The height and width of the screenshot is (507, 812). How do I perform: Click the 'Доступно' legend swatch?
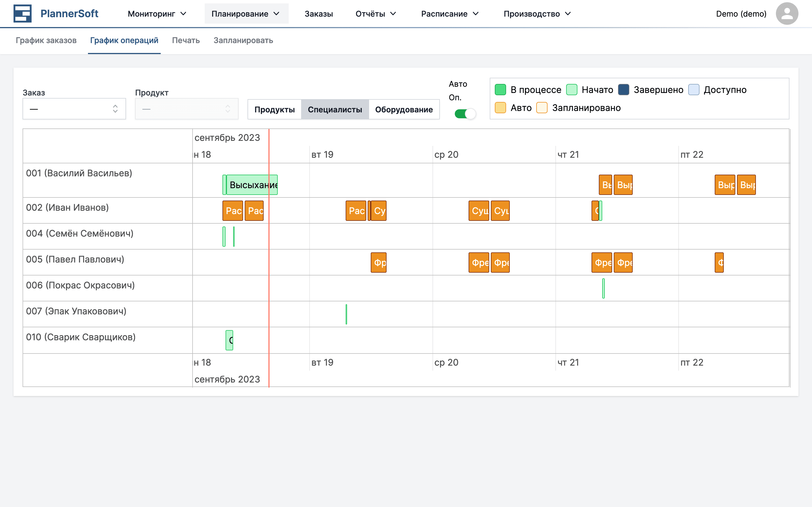coord(694,90)
